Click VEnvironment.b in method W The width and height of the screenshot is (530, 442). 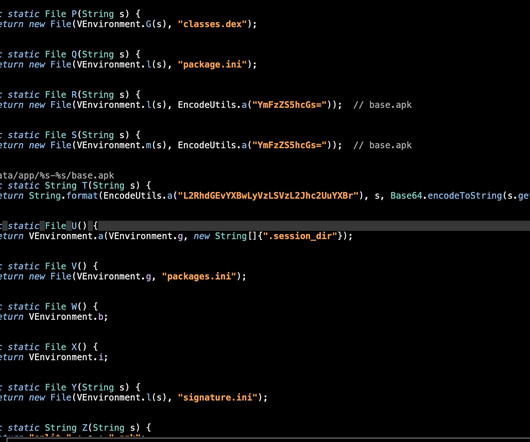[x=68, y=317]
